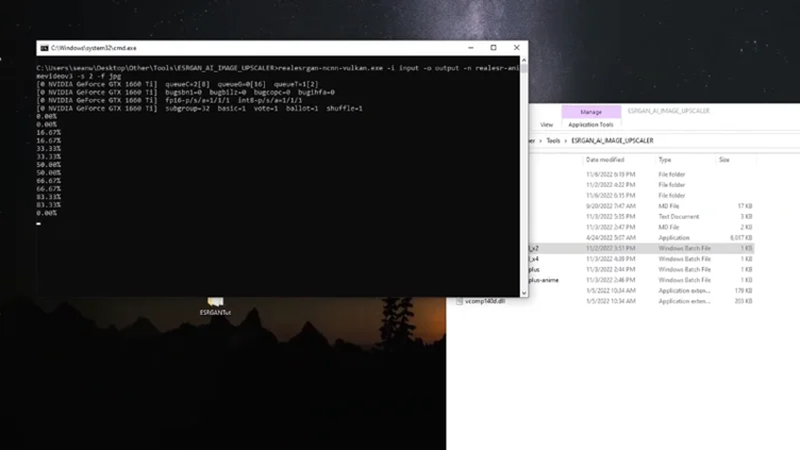This screenshot has height=450, width=800.
Task: Click the cmd.exe title bar icon
Action: click(44, 48)
